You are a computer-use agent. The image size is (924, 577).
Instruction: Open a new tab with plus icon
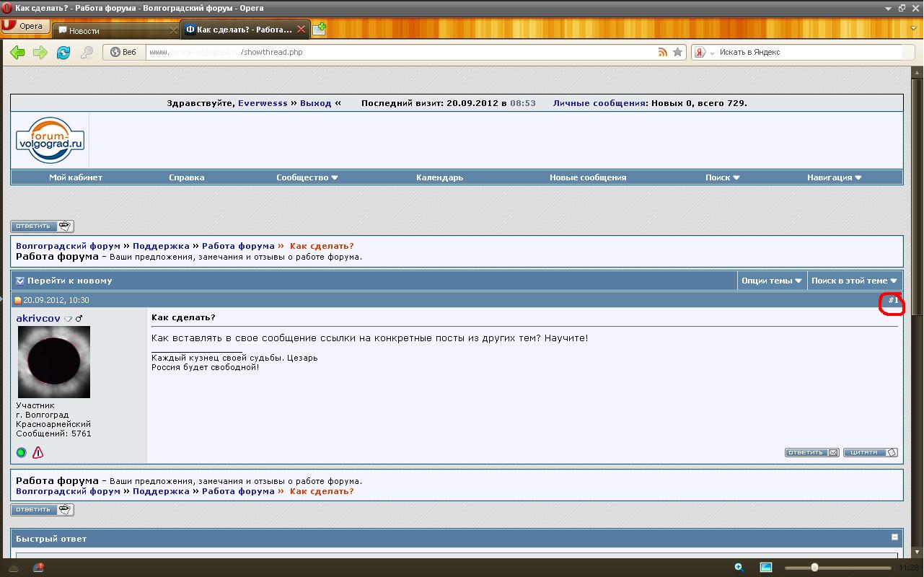pos(319,29)
